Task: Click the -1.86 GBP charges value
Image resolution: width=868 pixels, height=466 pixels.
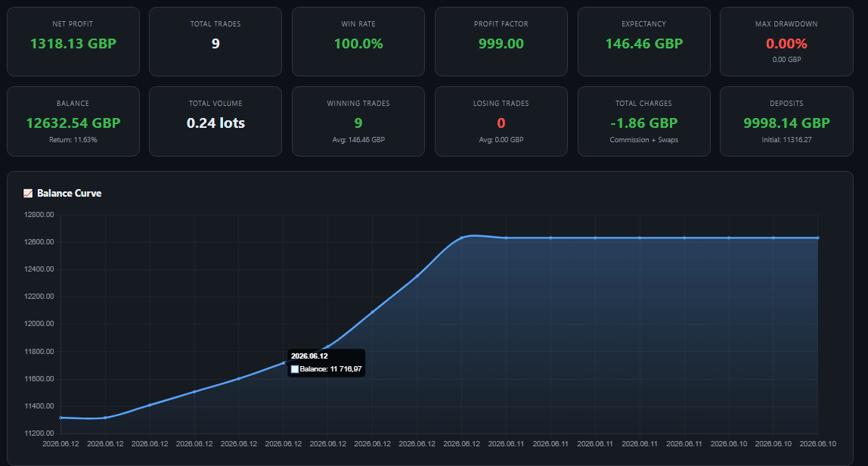Action: click(x=643, y=123)
